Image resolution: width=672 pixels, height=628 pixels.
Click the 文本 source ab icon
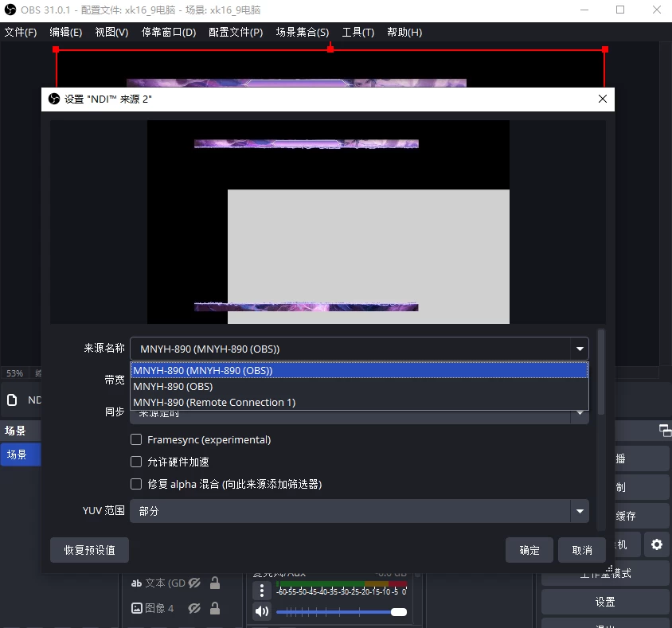click(136, 583)
